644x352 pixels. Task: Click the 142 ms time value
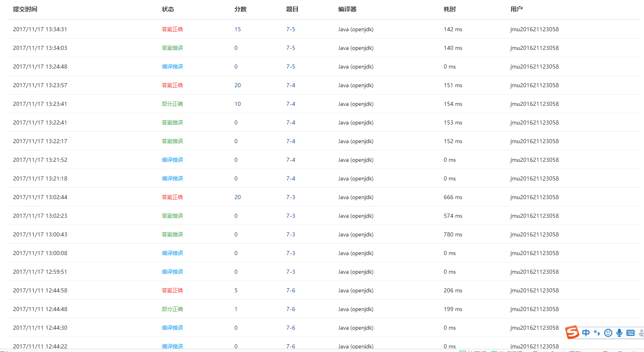(453, 29)
